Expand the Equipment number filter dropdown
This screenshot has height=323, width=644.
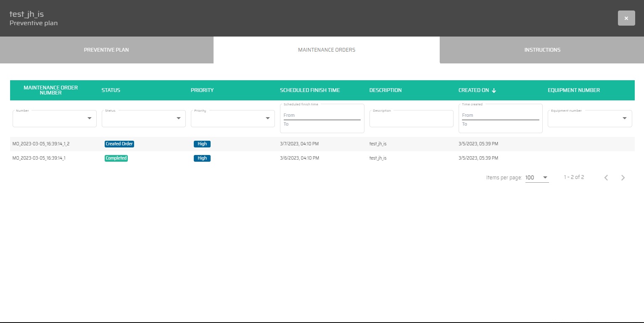tap(624, 118)
